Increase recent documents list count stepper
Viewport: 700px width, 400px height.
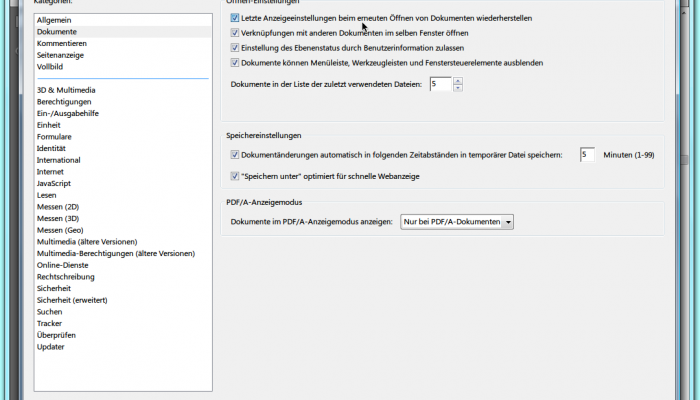coord(458,80)
